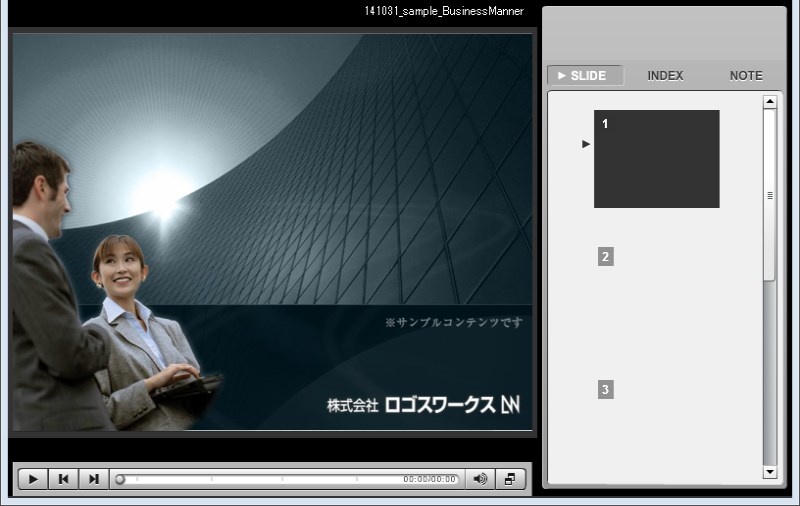Click the 141031_sample_BusinessManner title text
Screen dimensions: 800x506
(444, 11)
